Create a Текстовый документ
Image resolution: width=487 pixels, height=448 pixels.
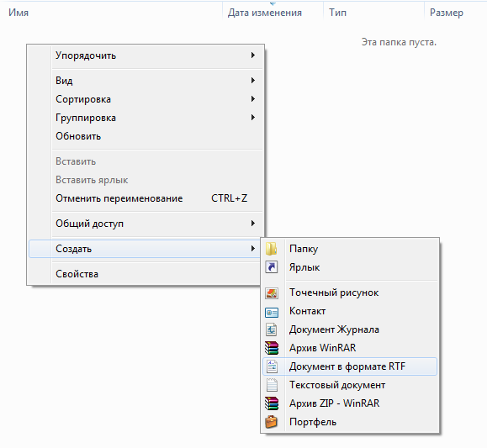click(350, 385)
